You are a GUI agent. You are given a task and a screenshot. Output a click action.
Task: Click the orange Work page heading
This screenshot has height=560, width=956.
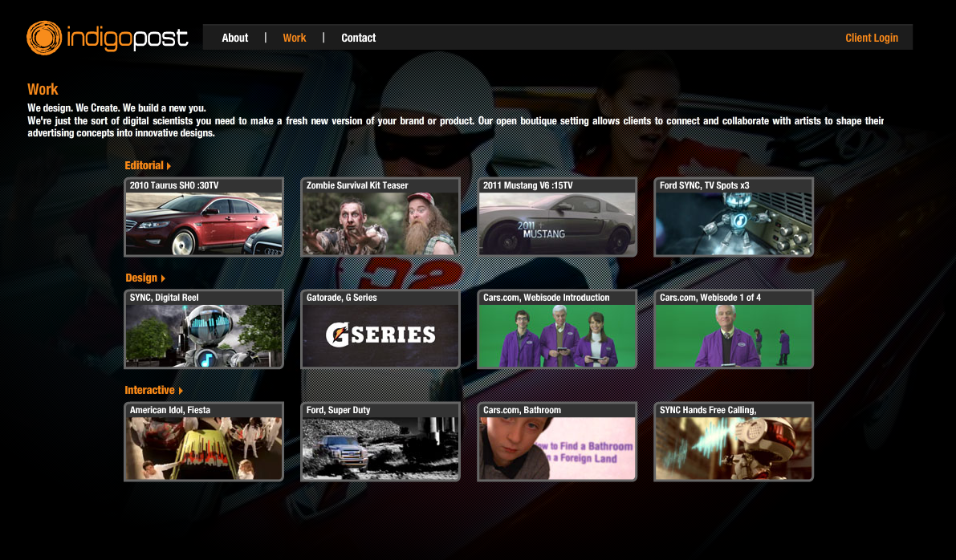[43, 90]
